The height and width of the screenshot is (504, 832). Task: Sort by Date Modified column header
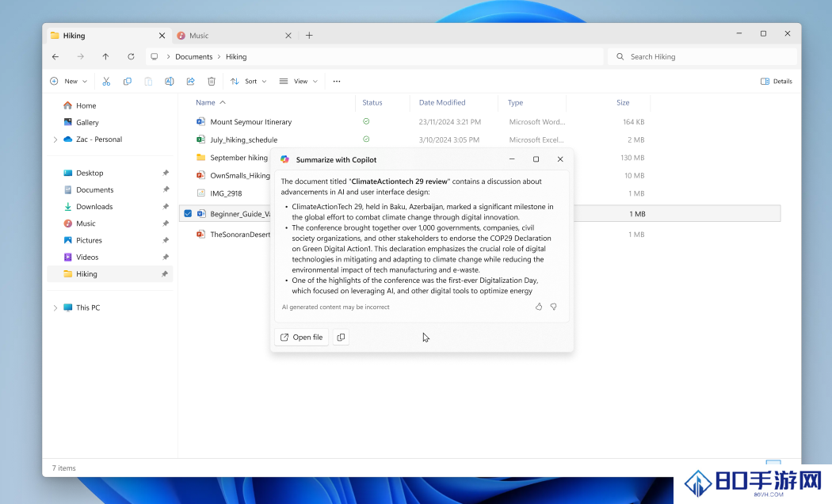tap(442, 102)
